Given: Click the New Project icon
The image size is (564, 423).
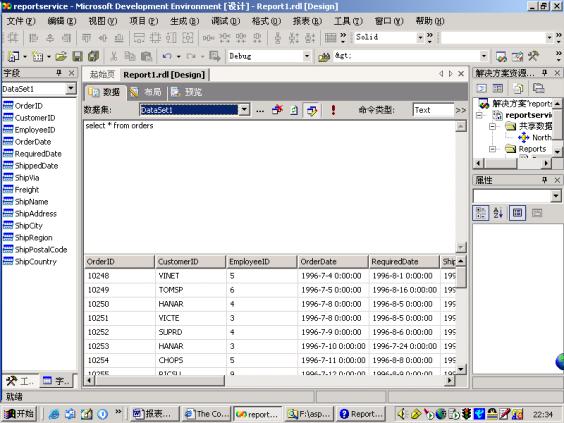Looking at the screenshot, I should (x=14, y=56).
